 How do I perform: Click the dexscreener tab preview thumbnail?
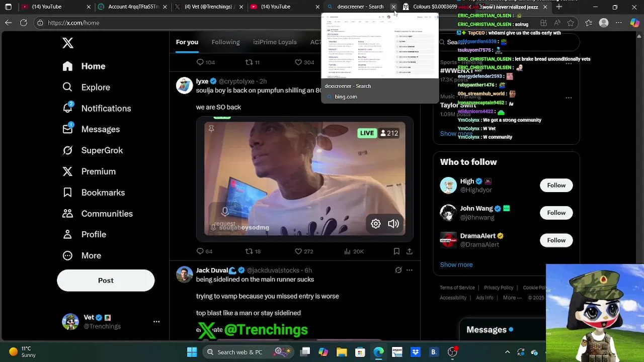pyautogui.click(x=380, y=45)
